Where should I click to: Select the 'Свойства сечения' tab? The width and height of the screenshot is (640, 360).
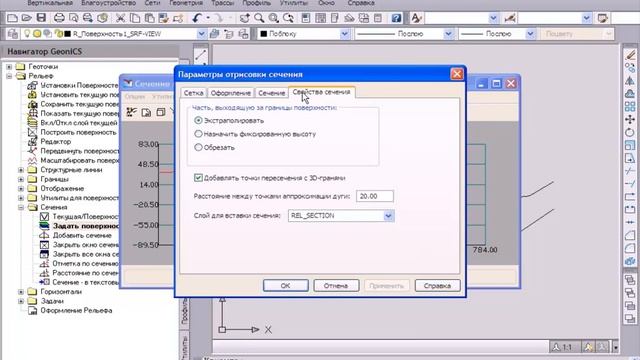pyautogui.click(x=322, y=92)
